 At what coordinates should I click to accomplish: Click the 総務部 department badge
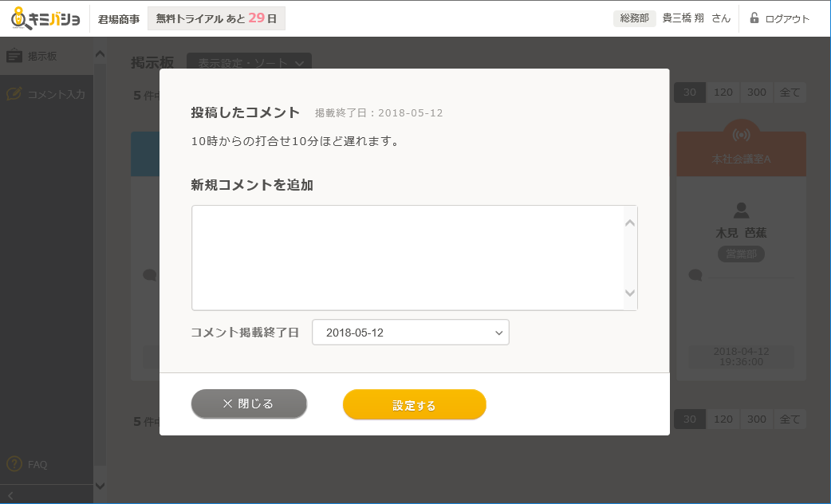click(x=634, y=18)
